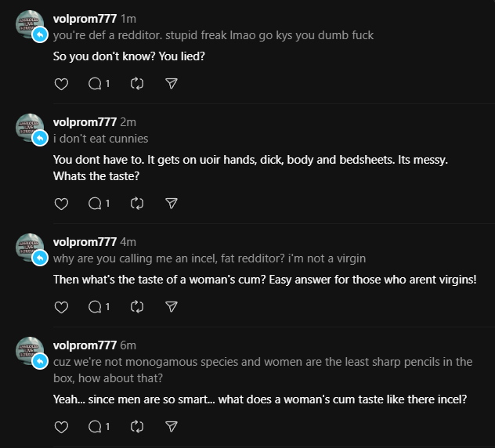Viewport: 495px width, 448px height.
Task: Repost the post from 1m ago
Action: pyautogui.click(x=137, y=83)
